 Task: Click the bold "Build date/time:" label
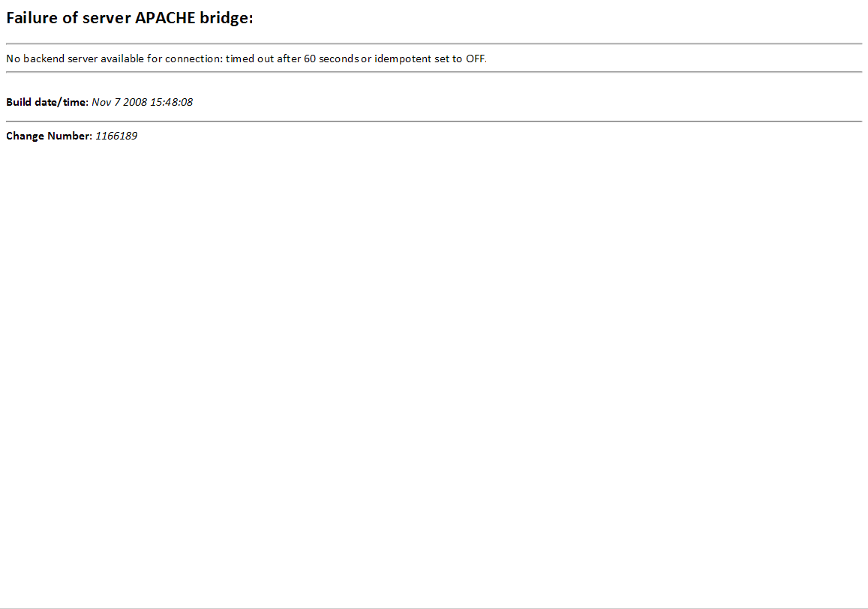[47, 102]
